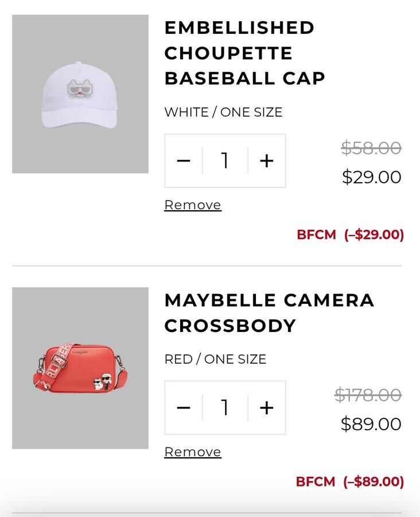Select the baseball cap quantity field
Screen dimensions: 420x517
click(x=225, y=161)
